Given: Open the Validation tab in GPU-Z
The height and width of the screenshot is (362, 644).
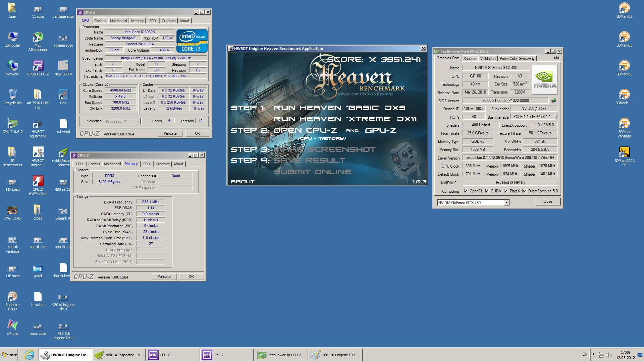Looking at the screenshot, I should tap(488, 59).
